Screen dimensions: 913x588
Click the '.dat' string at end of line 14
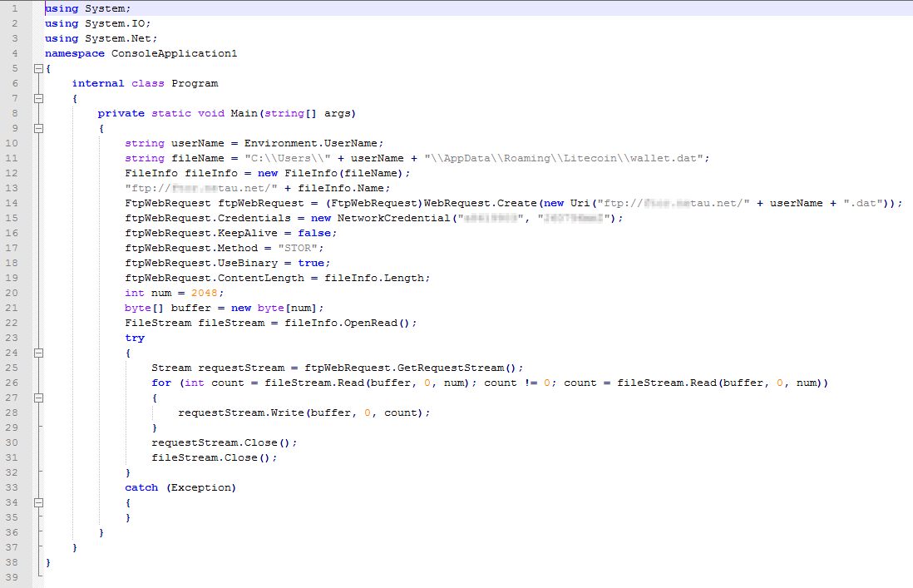(x=863, y=203)
